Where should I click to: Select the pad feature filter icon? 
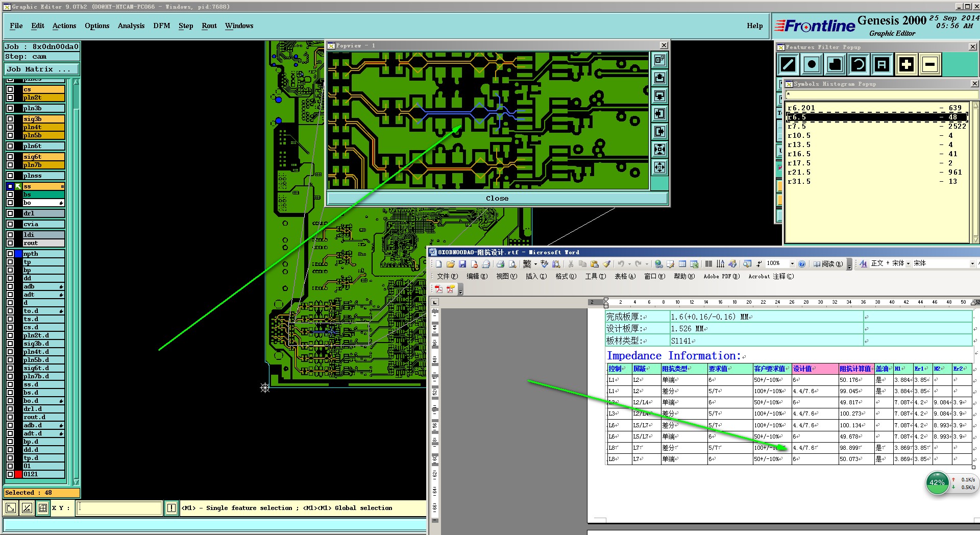(812, 64)
